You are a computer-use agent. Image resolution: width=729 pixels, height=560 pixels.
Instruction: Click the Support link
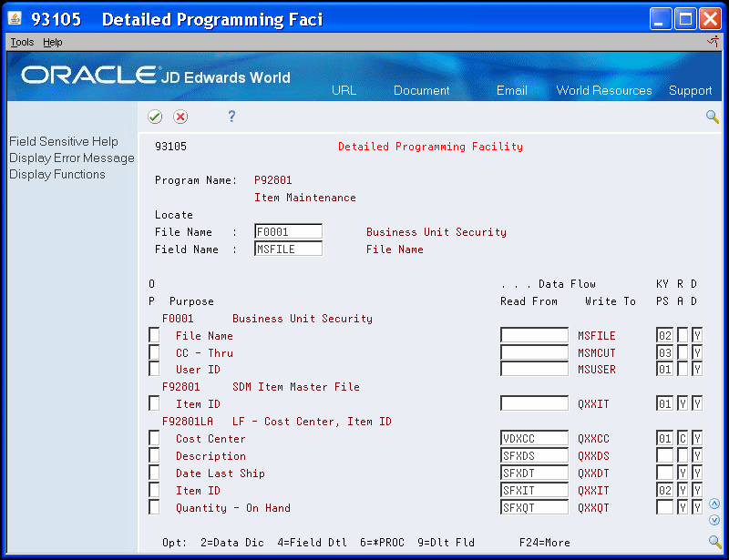click(690, 90)
